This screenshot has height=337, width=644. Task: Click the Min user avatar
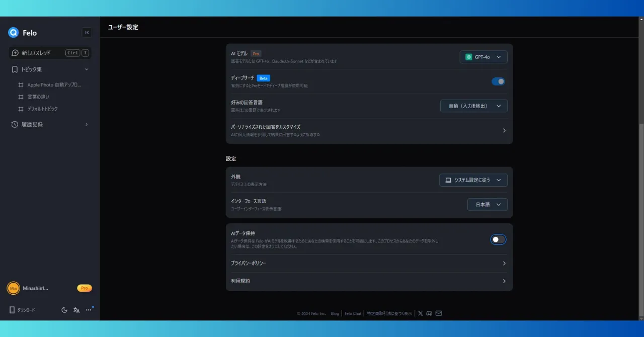click(13, 288)
